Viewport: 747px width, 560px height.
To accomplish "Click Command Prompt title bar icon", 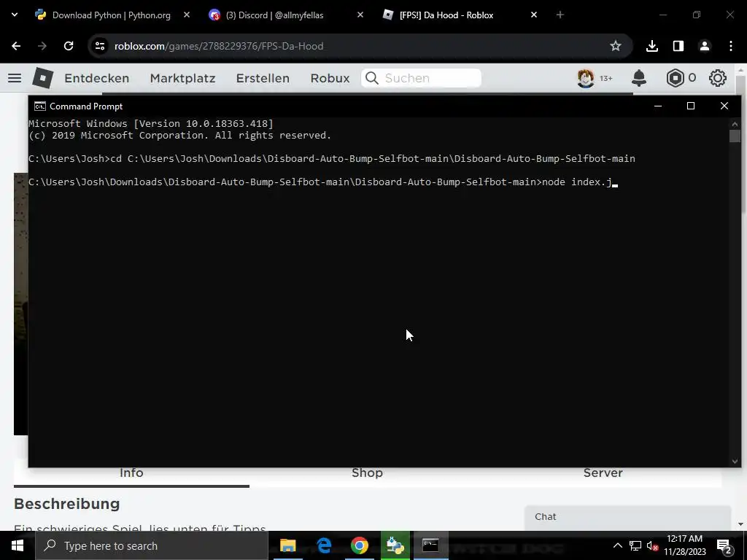I will [x=40, y=106].
